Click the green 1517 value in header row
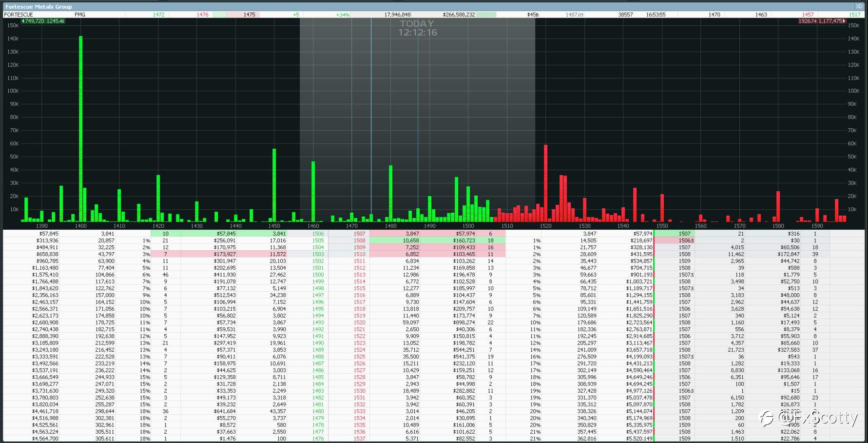Image resolution: width=868 pixels, height=443 pixels. (854, 15)
